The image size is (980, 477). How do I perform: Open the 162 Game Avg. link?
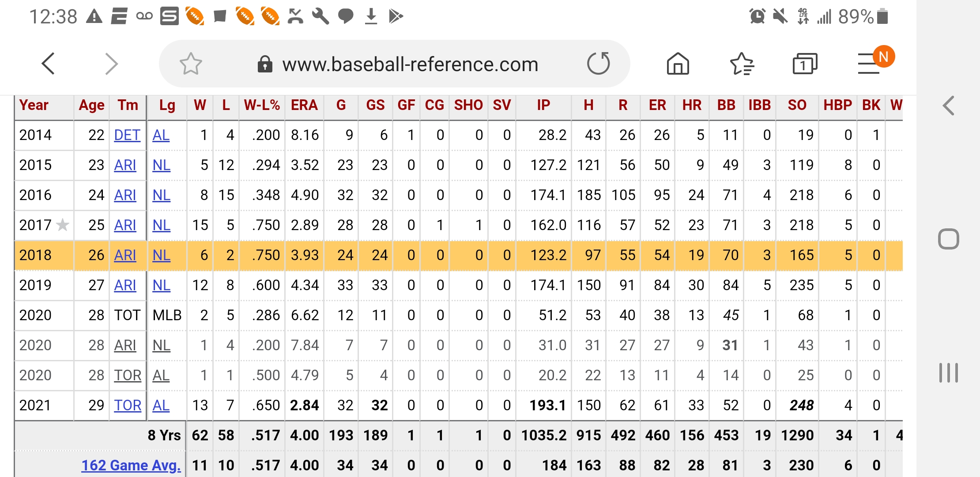click(x=131, y=465)
